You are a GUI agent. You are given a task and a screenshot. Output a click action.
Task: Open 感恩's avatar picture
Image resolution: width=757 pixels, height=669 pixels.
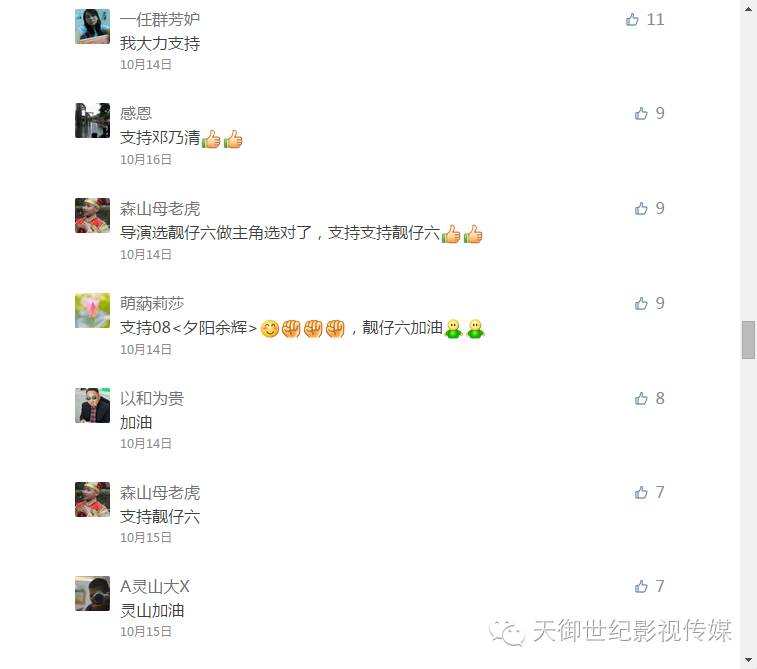click(x=93, y=121)
